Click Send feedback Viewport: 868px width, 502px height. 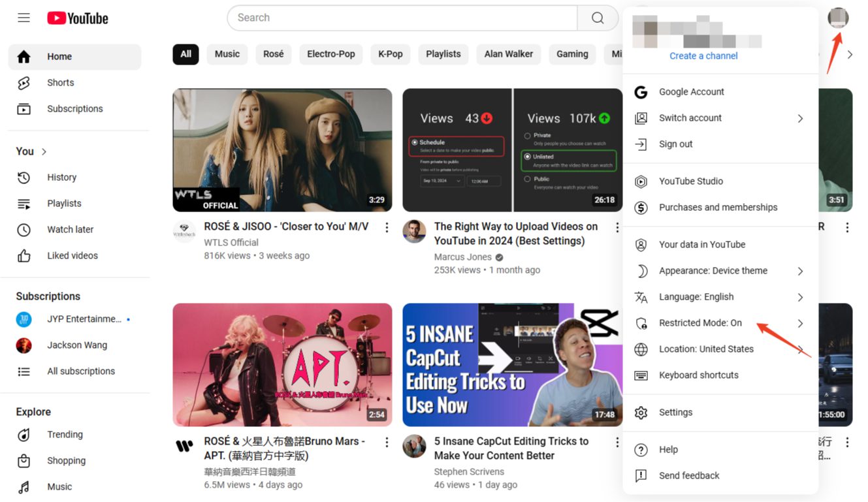point(720,476)
